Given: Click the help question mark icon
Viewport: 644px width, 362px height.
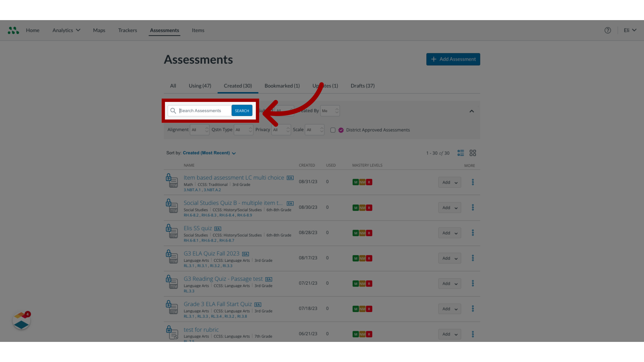Looking at the screenshot, I should point(608,30).
